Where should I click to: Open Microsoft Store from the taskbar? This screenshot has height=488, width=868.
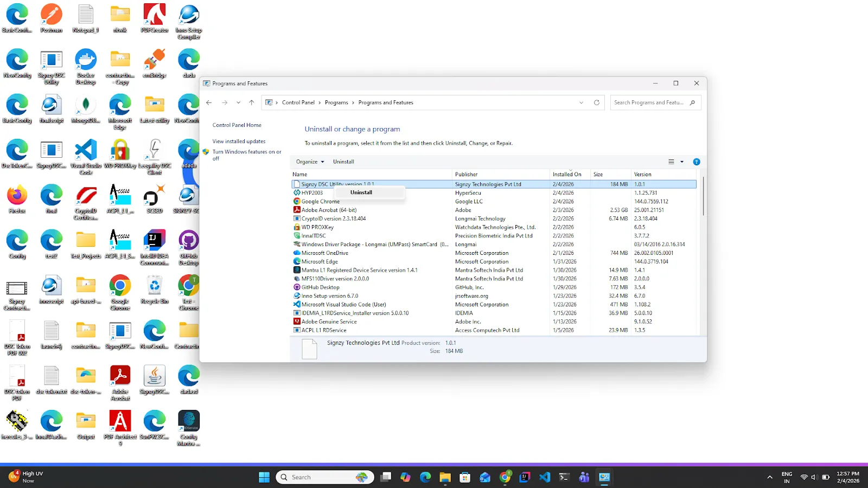tap(465, 477)
